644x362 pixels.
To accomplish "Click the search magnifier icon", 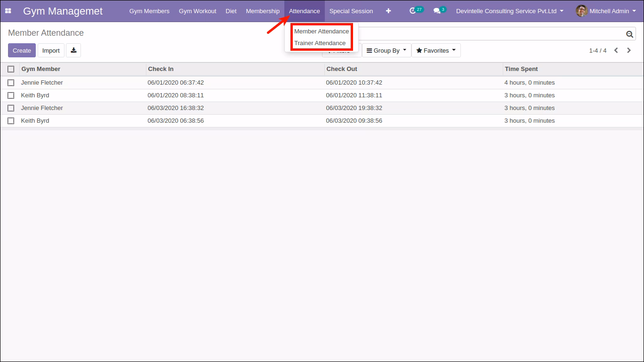I will click(629, 34).
